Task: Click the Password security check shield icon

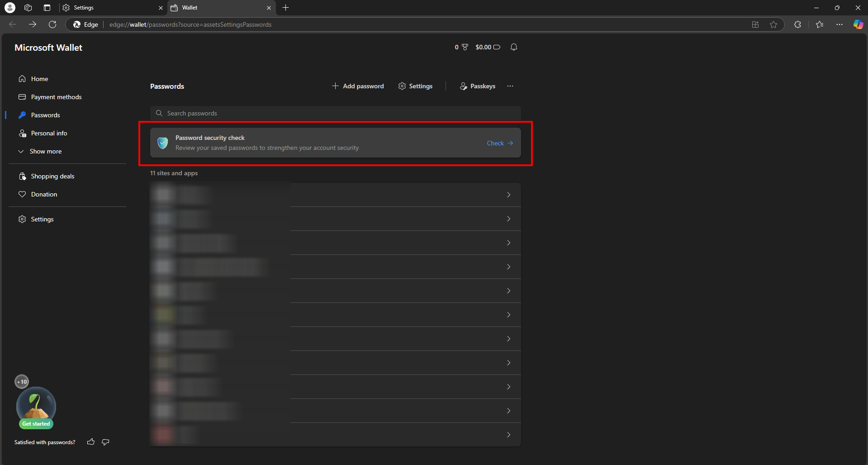Action: [x=162, y=143]
